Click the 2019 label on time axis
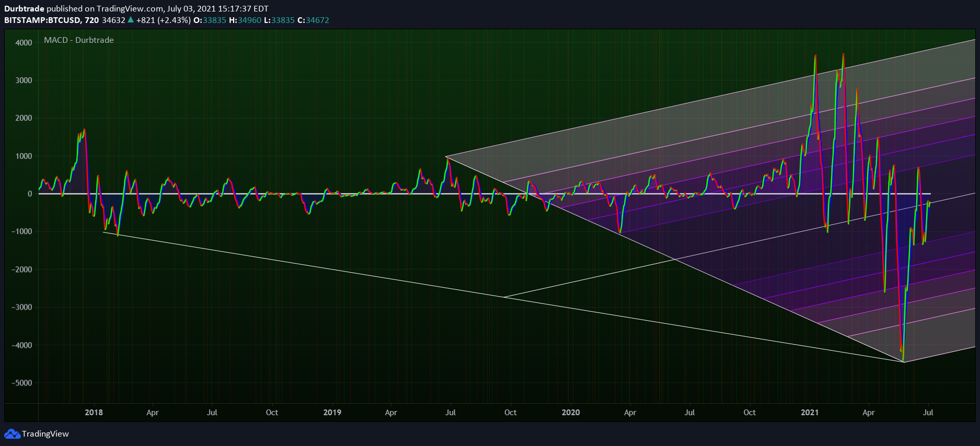 point(332,413)
